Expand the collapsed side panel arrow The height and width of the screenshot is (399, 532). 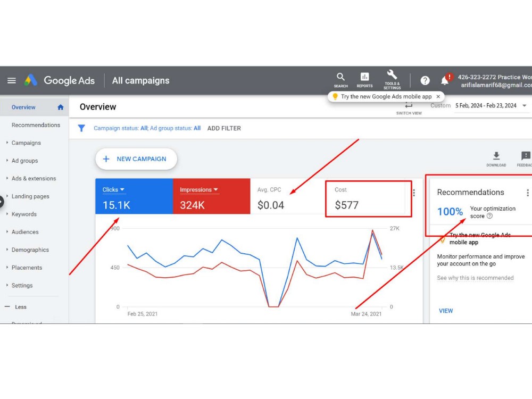pos(1,201)
